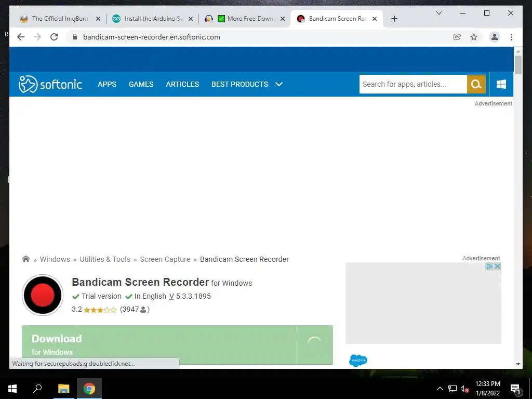Open the Utilities & Tools breadcrumb
532x399 pixels.
pyautogui.click(x=105, y=259)
